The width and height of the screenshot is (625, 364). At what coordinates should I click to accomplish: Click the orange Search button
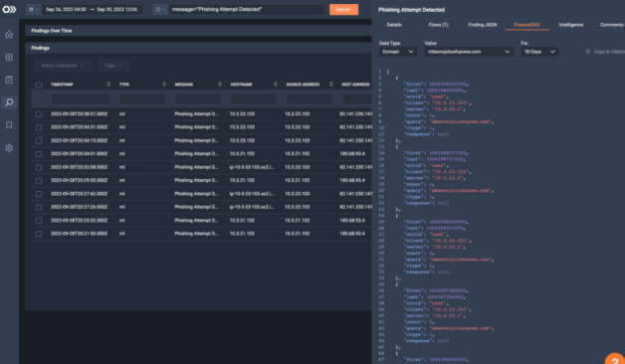click(343, 10)
